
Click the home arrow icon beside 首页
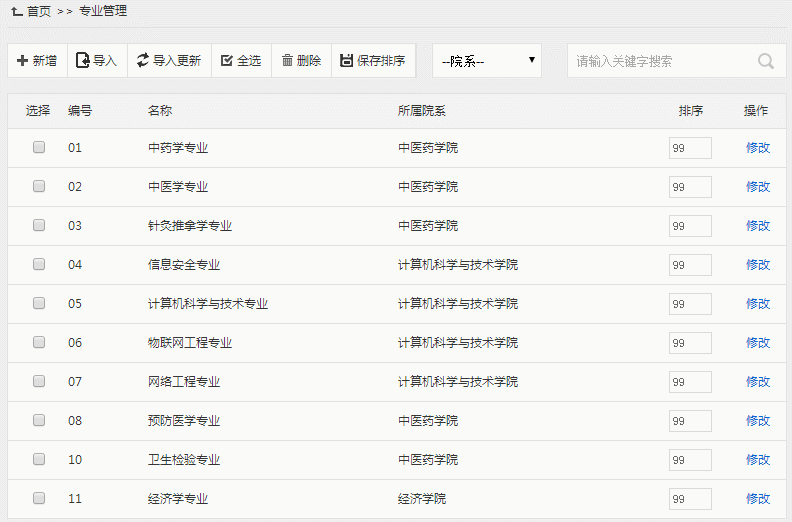16,11
